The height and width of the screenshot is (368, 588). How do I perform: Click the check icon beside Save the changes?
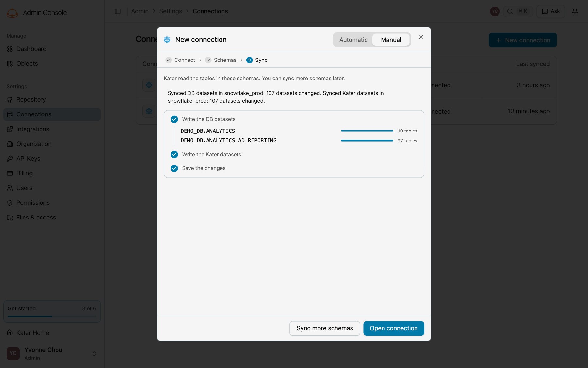point(174,168)
